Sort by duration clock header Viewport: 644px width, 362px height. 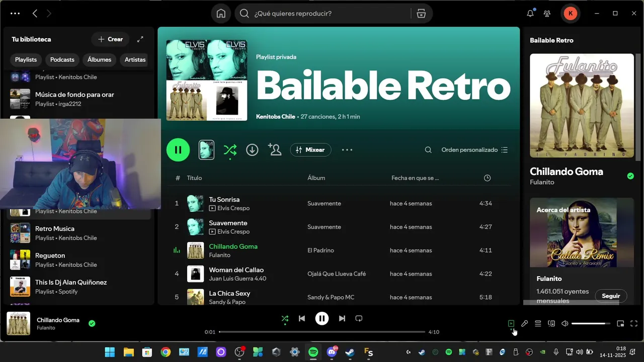[487, 178]
